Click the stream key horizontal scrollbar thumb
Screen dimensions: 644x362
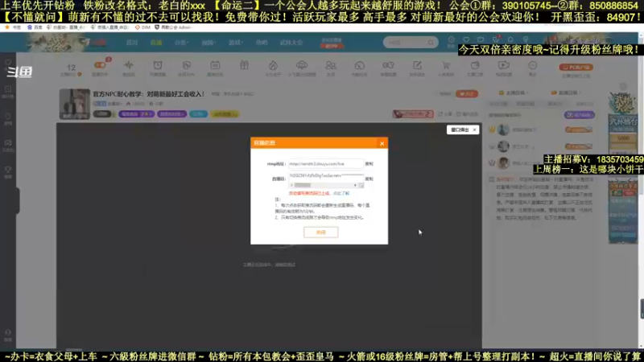[x=303, y=186]
